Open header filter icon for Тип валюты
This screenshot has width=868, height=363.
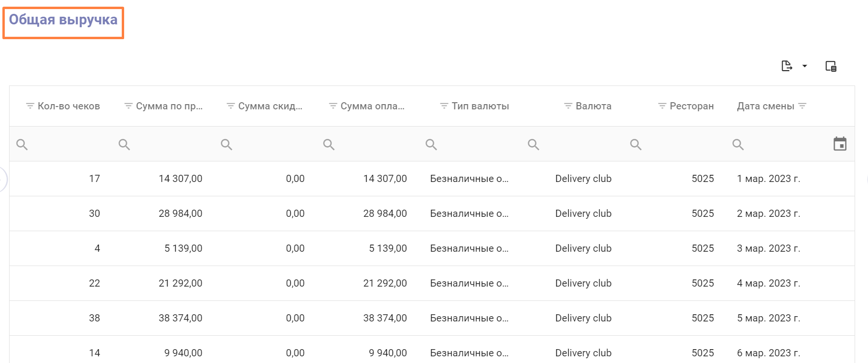(444, 106)
